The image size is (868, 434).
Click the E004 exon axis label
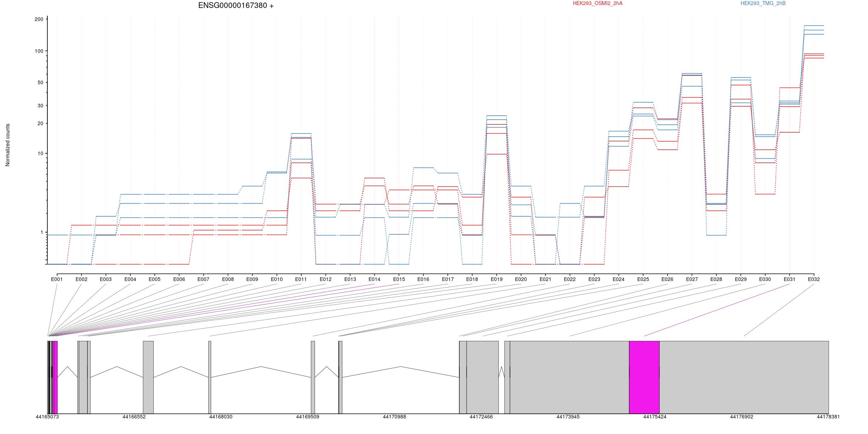130,279
